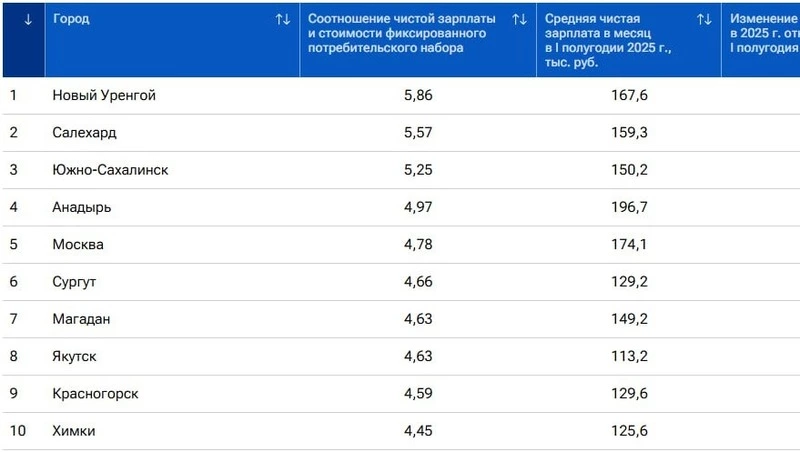Click the Магадан city cell
This screenshot has width=800, height=452.
coord(81,319)
